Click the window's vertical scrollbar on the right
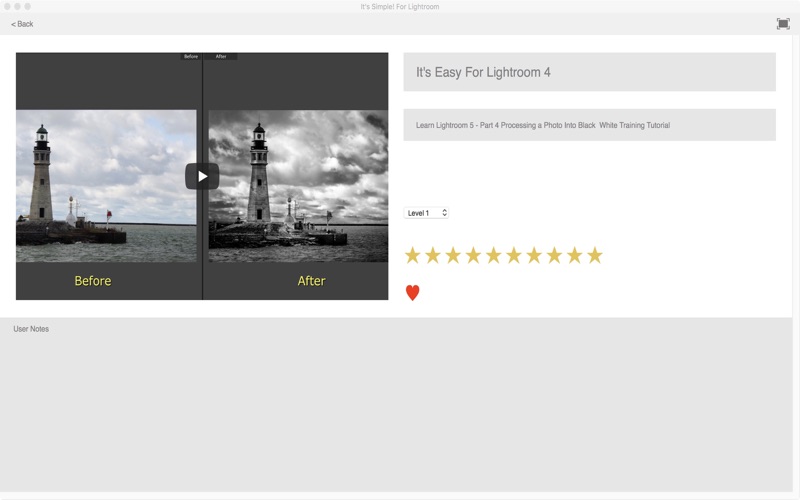The width and height of the screenshot is (800, 500). (x=796, y=265)
